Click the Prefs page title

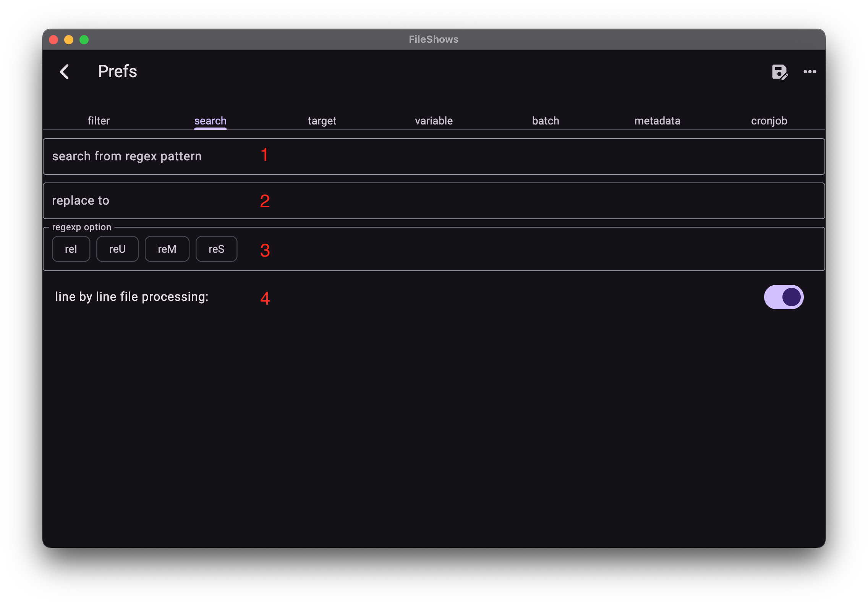click(117, 71)
